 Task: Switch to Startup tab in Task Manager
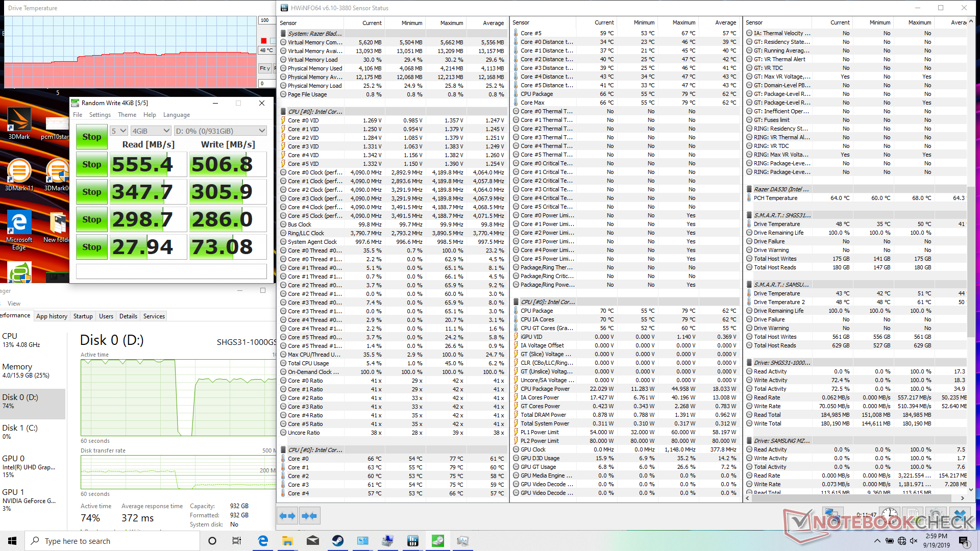pos(83,316)
